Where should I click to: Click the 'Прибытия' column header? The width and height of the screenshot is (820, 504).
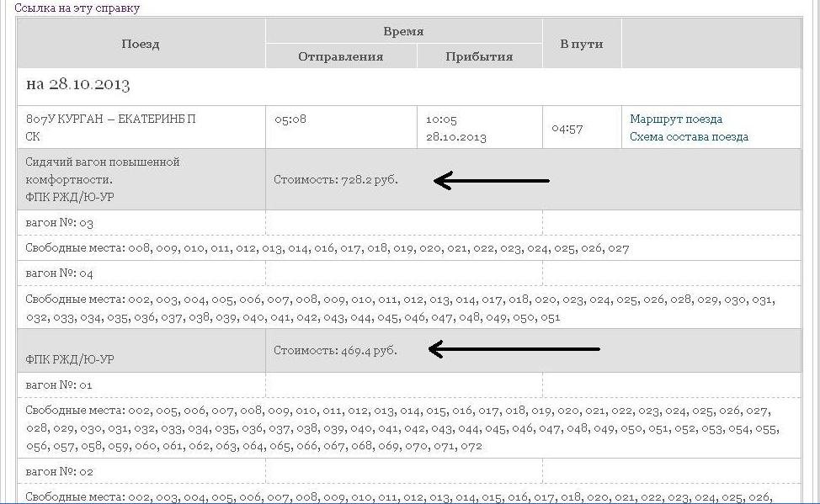479,56
